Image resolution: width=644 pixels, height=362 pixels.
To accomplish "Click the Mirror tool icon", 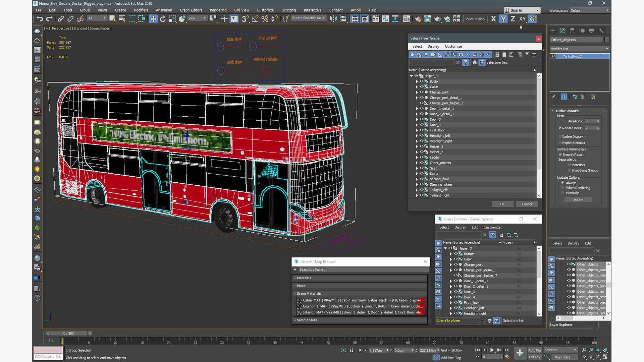I will pyautogui.click(x=333, y=19).
